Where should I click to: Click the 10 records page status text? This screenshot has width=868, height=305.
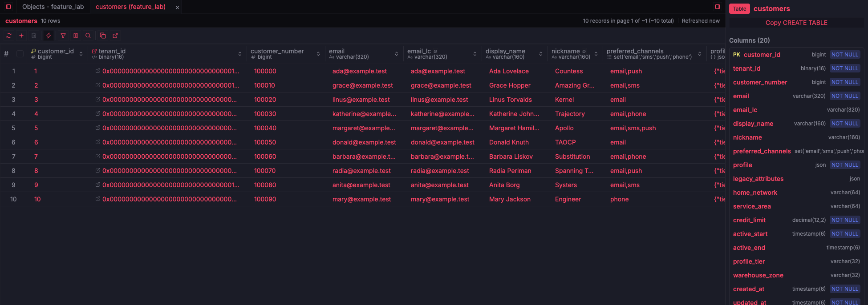(x=628, y=21)
